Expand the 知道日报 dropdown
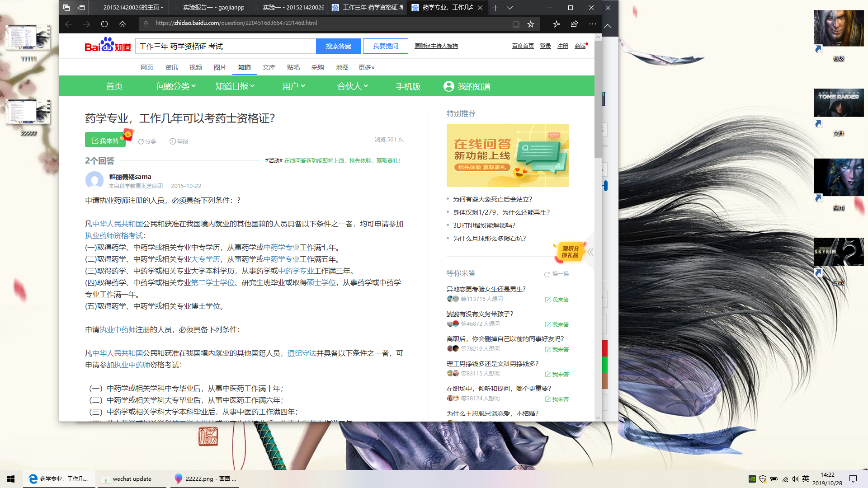868x488 pixels. coord(235,86)
